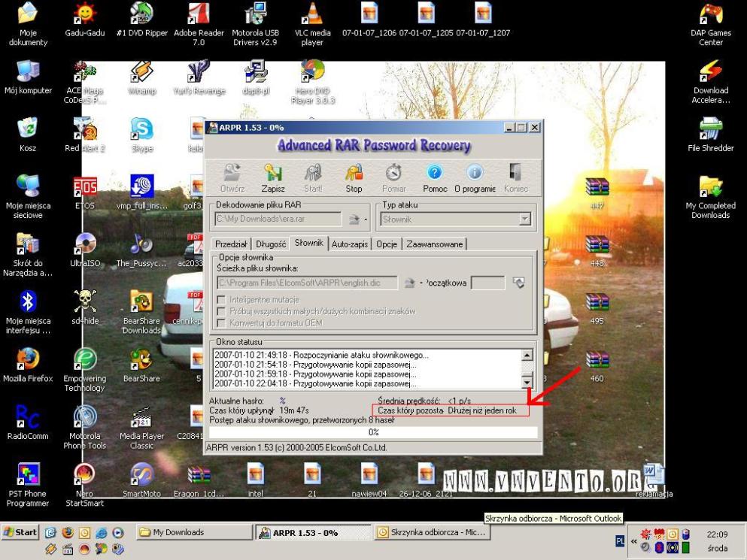This screenshot has width=747, height=560.
Task: Toggle Konwertuj do formatu OEM checkbox
Action: (x=221, y=323)
